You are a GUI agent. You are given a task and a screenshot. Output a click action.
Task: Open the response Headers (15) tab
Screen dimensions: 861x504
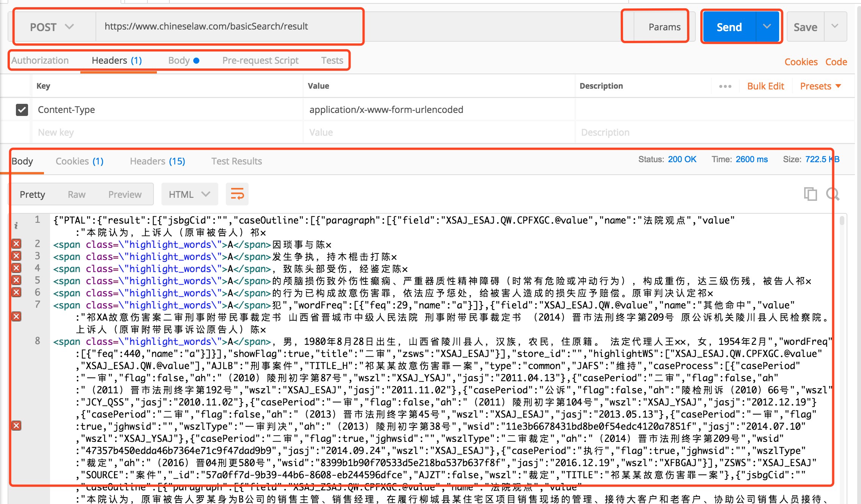click(x=157, y=161)
